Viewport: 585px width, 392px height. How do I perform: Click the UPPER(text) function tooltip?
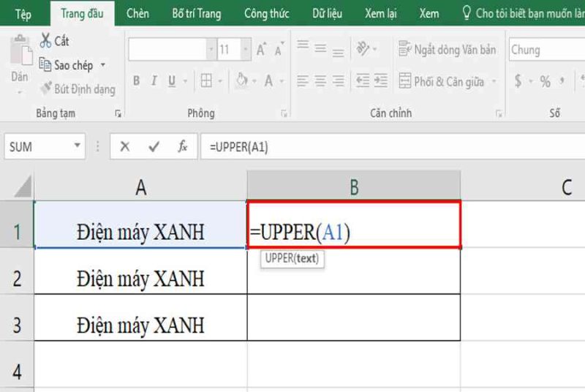[292, 258]
